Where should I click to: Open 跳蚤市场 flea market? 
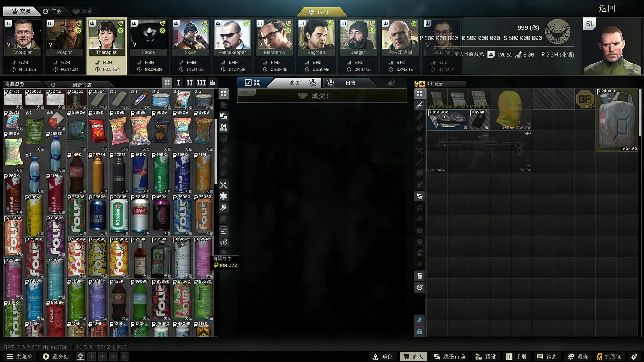(x=449, y=357)
